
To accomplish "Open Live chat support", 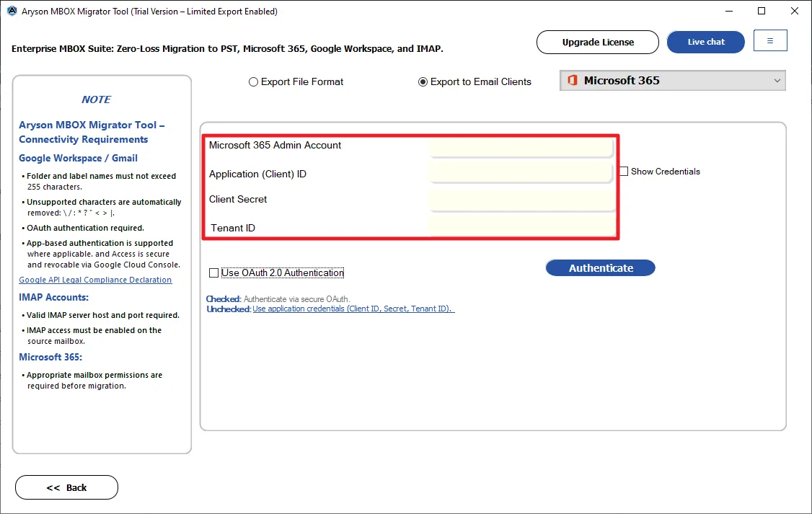I will pos(705,42).
